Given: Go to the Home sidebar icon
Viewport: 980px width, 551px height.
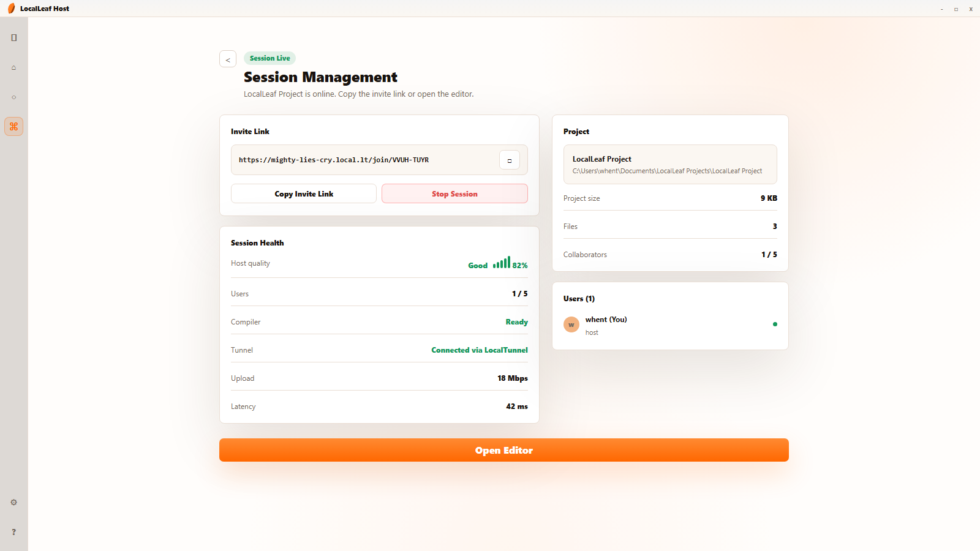Looking at the screenshot, I should point(13,67).
